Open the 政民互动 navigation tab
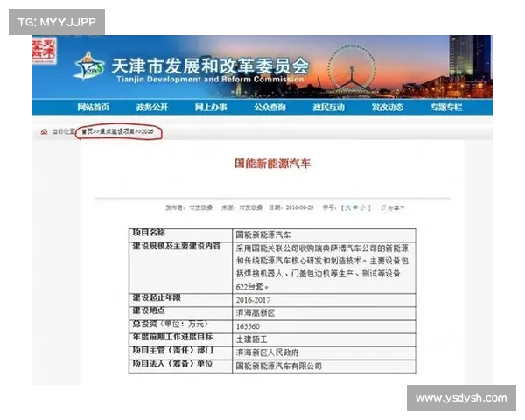The height and width of the screenshot is (420, 525). 328,107
